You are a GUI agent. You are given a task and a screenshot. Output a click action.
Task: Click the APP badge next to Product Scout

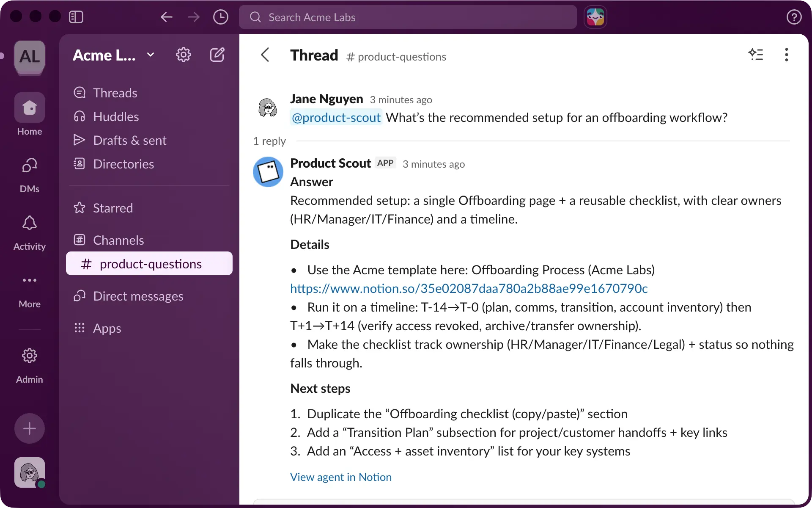385,163
